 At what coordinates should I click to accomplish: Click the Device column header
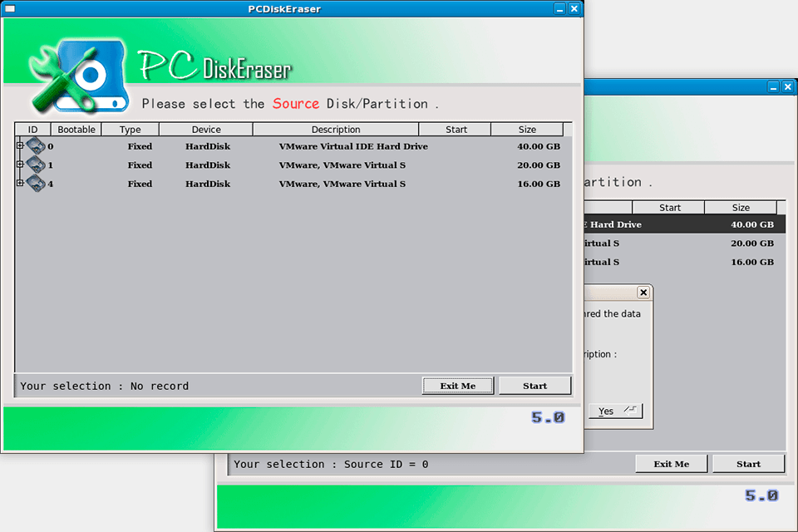[204, 129]
